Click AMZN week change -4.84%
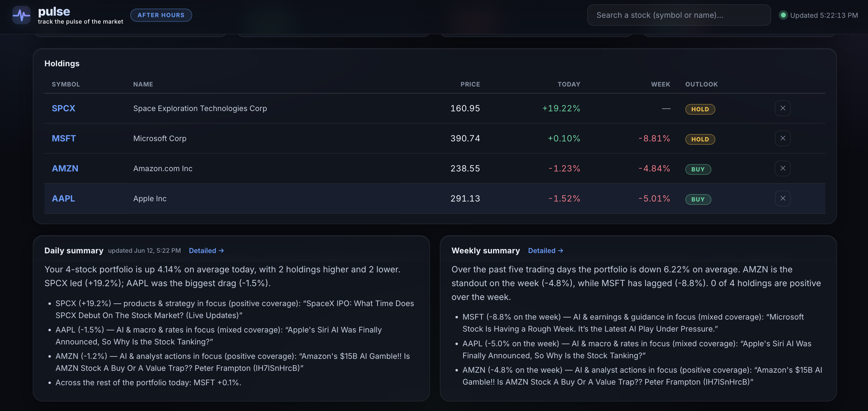 654,168
